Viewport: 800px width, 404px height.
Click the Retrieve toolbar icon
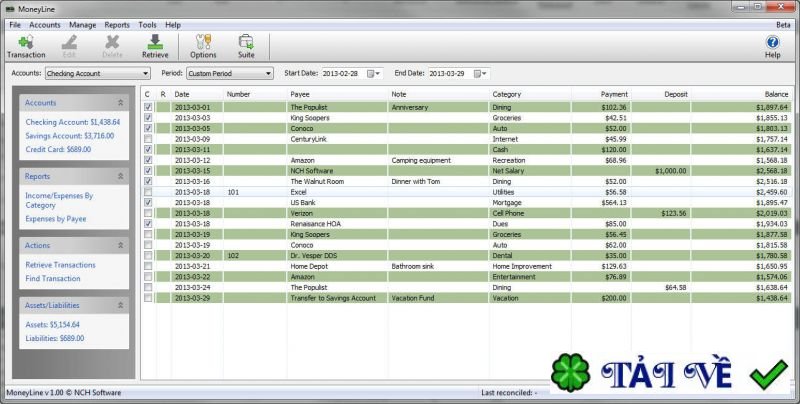click(155, 47)
